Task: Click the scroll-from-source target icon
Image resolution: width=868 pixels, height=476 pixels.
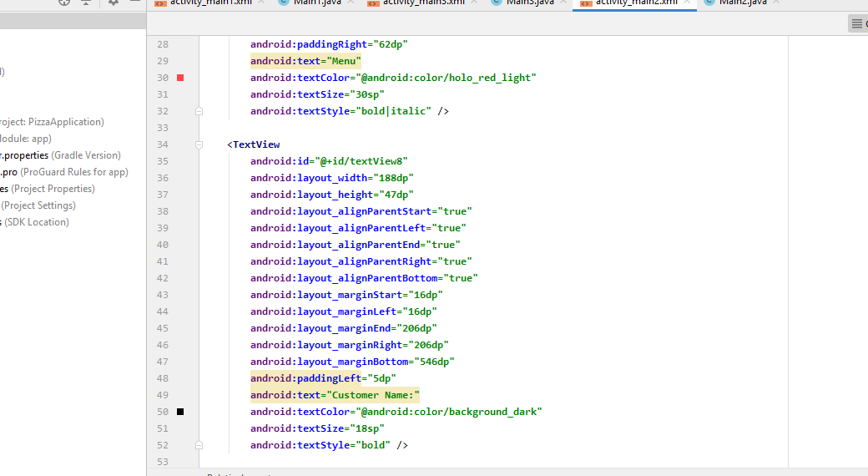Action: pos(64,3)
